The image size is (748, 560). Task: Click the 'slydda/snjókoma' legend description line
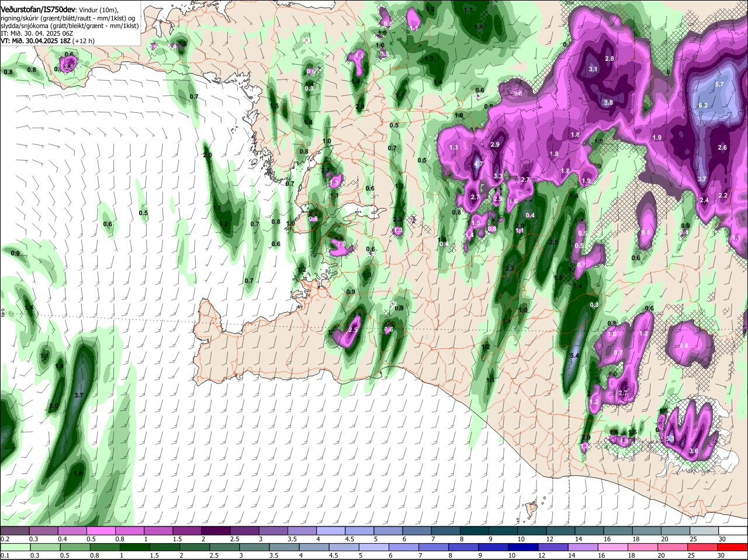pos(70,26)
